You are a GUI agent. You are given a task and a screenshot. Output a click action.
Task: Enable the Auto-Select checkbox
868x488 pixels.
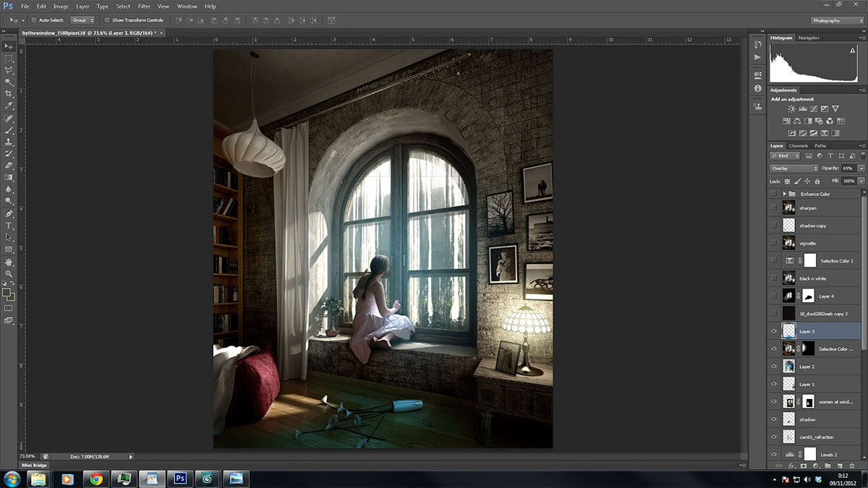(x=34, y=20)
